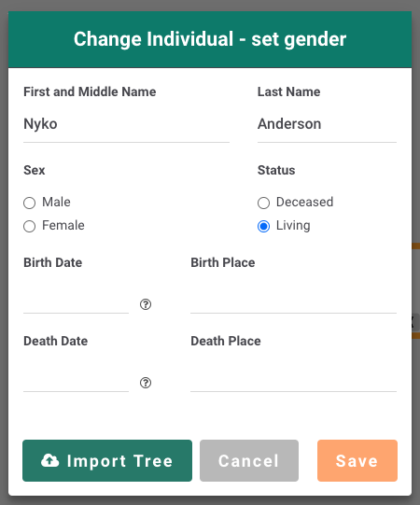This screenshot has height=505, width=420.
Task: Click the dialog title 'Change Individual - set gender'
Action: pos(210,39)
